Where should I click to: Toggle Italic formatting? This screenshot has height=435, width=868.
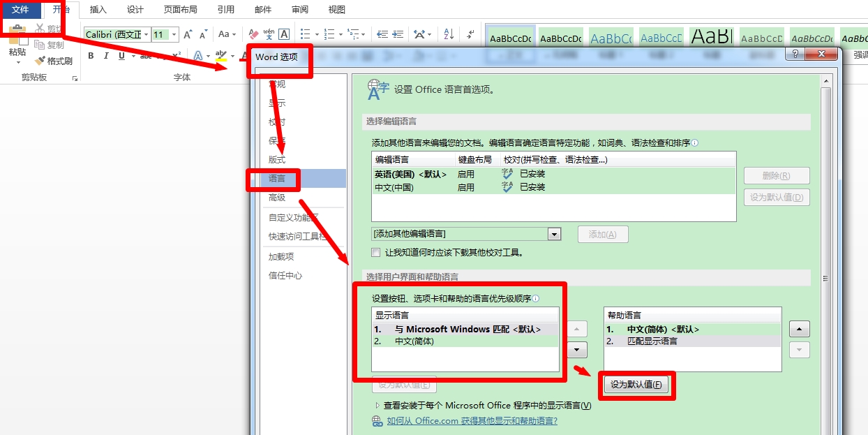pyautogui.click(x=106, y=56)
